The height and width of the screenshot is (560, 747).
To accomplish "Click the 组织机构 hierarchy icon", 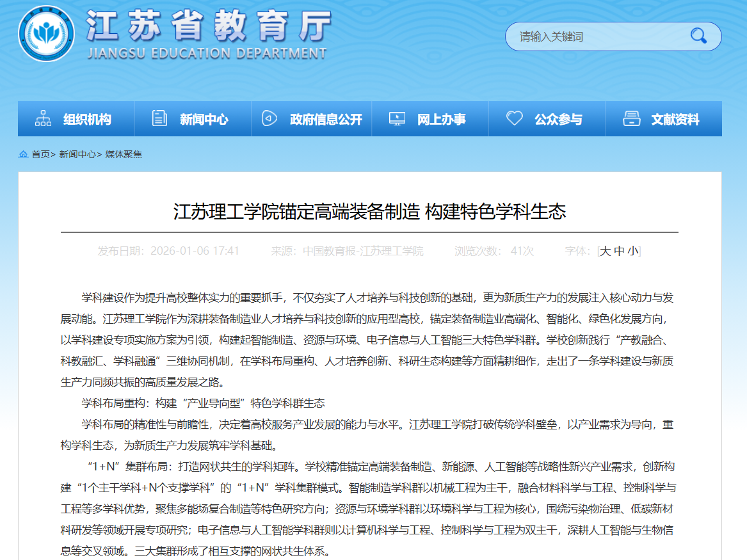I will 43,118.
